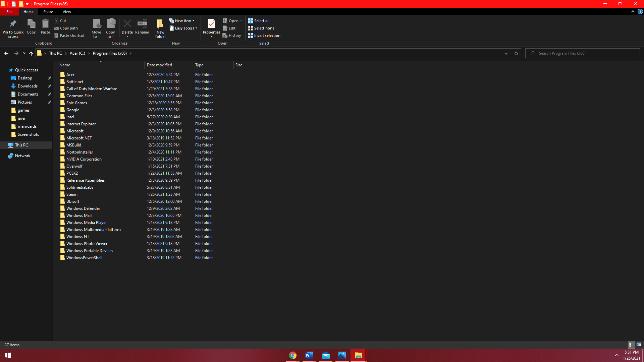Click Select all in ribbon
Screen dimensions: 644x362
[x=259, y=21]
